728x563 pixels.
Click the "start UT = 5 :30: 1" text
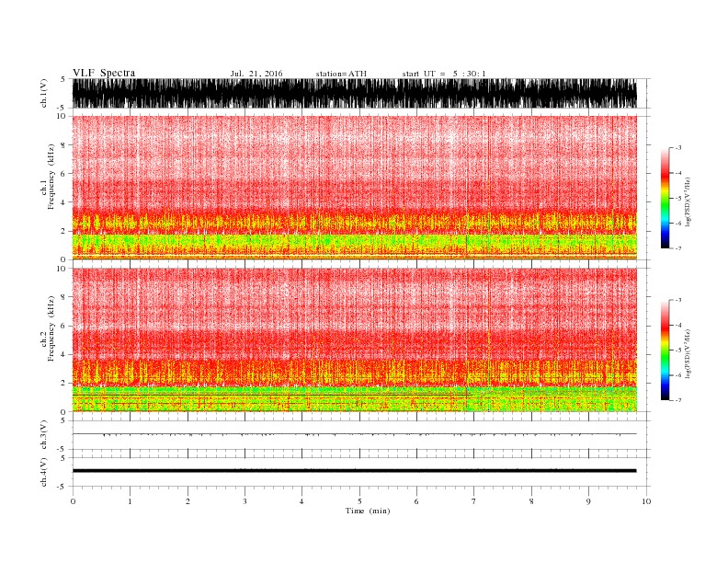tap(444, 74)
